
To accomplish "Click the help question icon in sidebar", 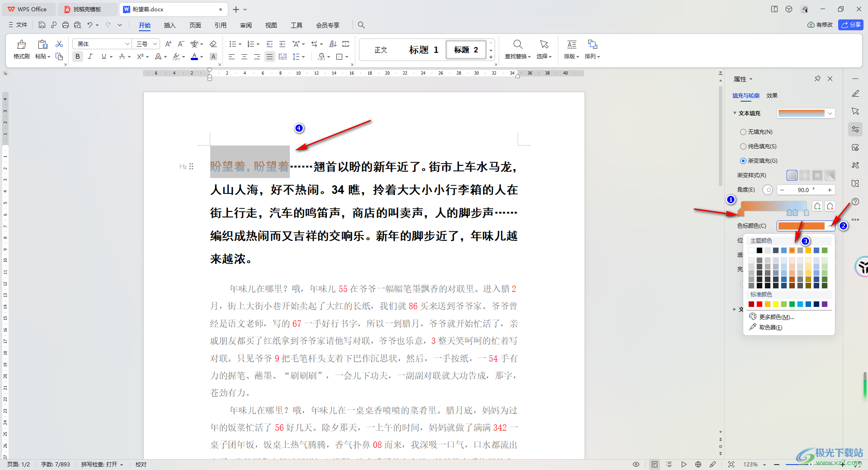I will click(855, 202).
